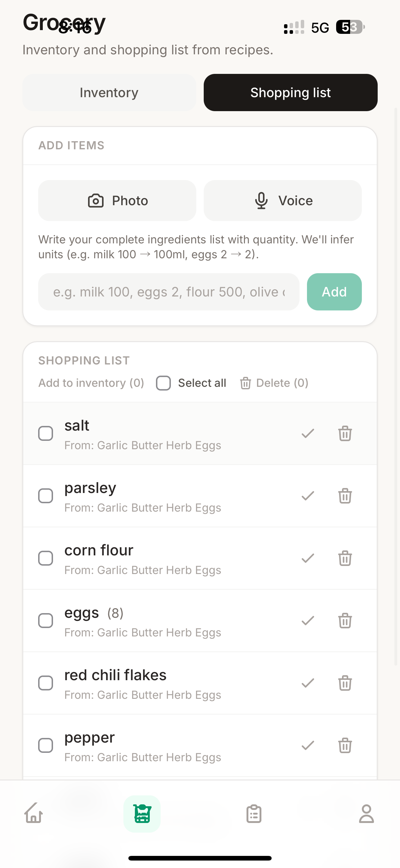Delete red chili flakes with trash icon
Image resolution: width=400 pixels, height=868 pixels.
345,683
